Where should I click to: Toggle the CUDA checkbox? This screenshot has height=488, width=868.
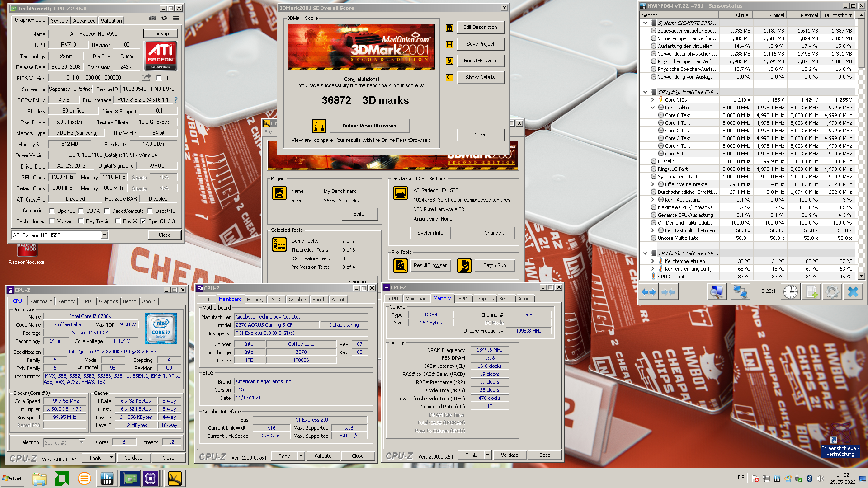(x=81, y=211)
